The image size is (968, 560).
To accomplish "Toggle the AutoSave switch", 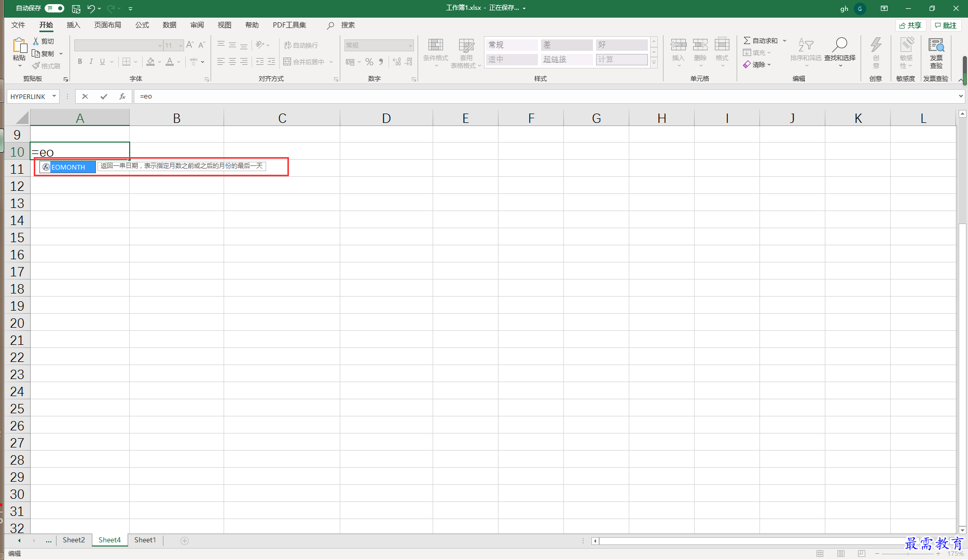I will pyautogui.click(x=54, y=8).
